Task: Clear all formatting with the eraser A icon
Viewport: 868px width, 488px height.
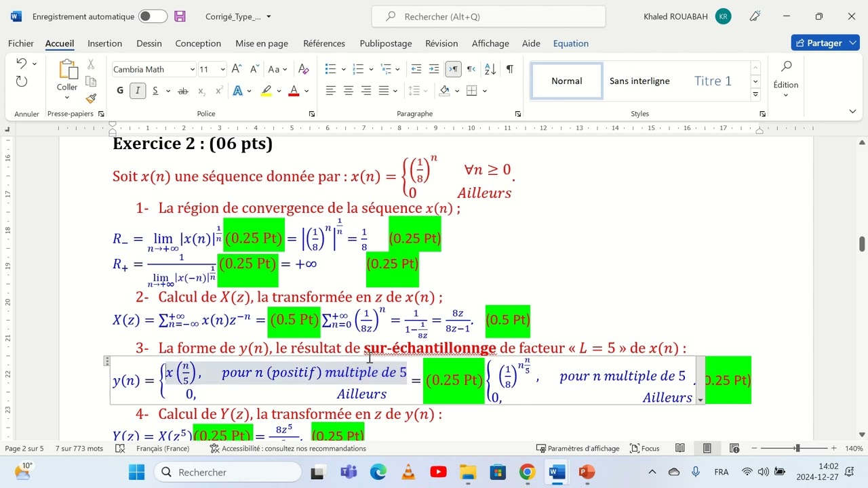Action: [x=304, y=69]
